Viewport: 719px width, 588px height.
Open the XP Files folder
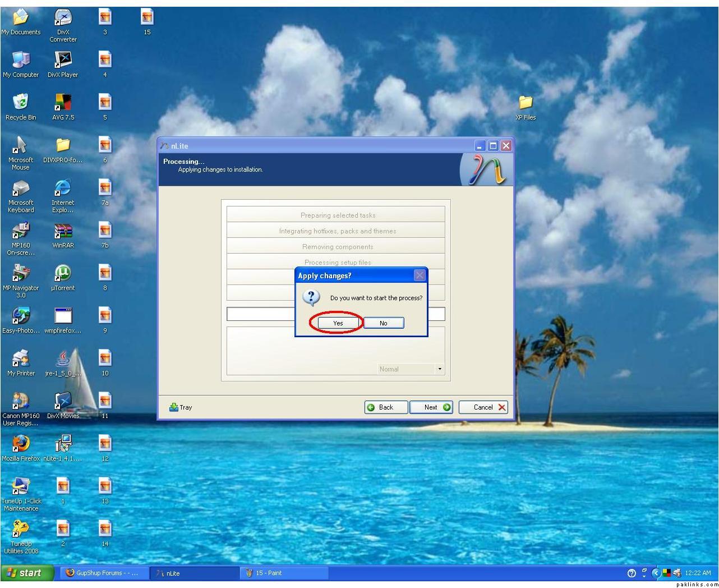pos(526,103)
